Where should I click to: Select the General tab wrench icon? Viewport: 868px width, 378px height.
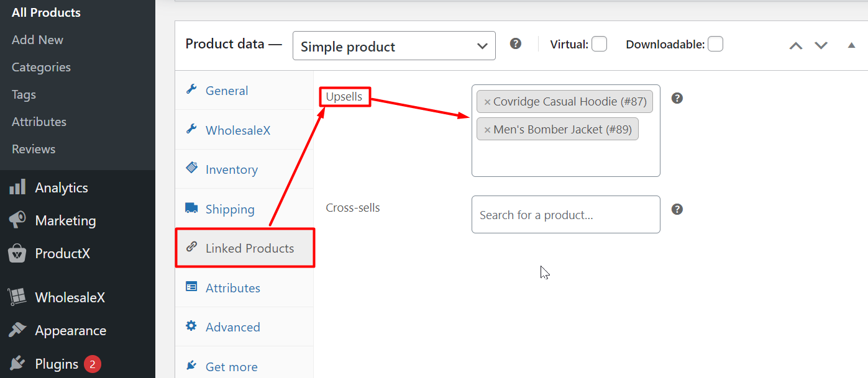click(x=193, y=90)
